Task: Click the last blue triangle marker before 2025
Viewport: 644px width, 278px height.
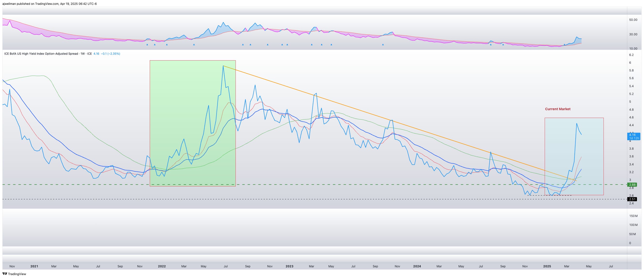Action: 503,45
